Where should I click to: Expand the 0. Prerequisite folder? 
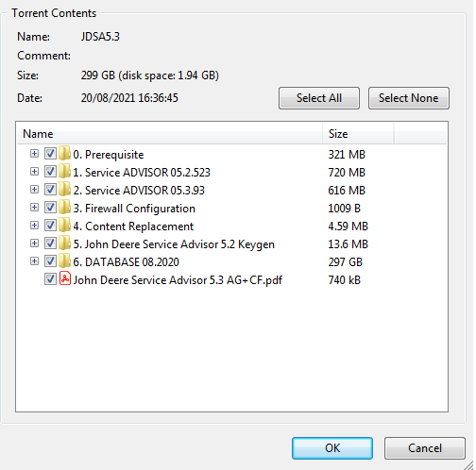point(34,154)
